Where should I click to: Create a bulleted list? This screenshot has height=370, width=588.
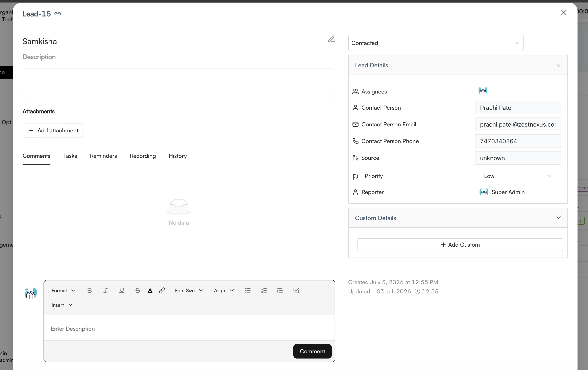[x=248, y=290]
